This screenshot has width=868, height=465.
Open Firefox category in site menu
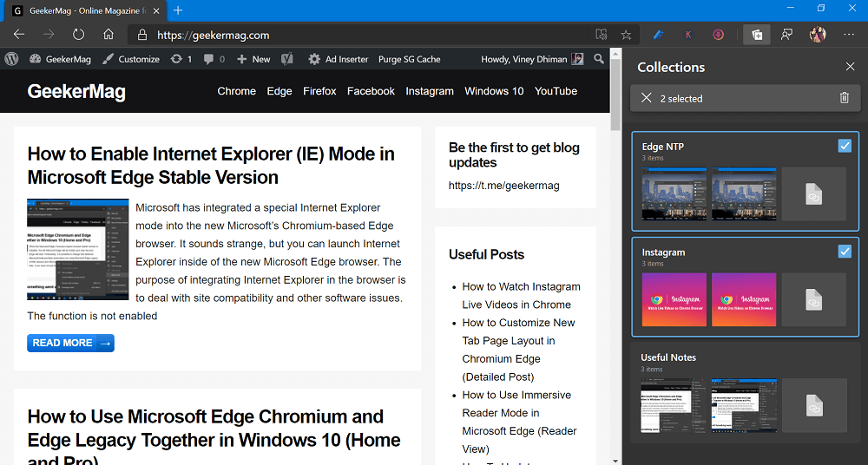click(x=319, y=91)
